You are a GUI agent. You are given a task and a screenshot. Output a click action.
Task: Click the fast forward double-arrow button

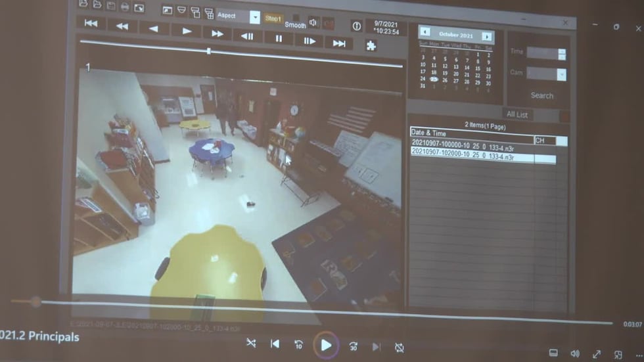click(x=217, y=32)
